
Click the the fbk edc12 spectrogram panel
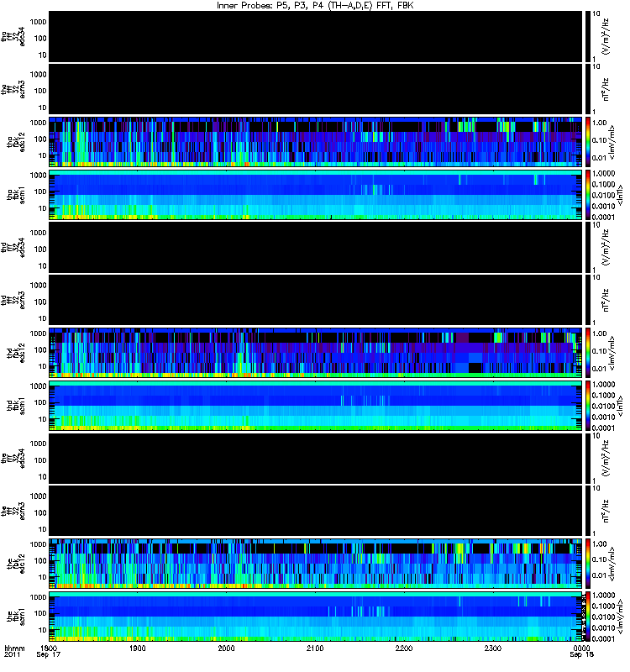click(x=316, y=564)
